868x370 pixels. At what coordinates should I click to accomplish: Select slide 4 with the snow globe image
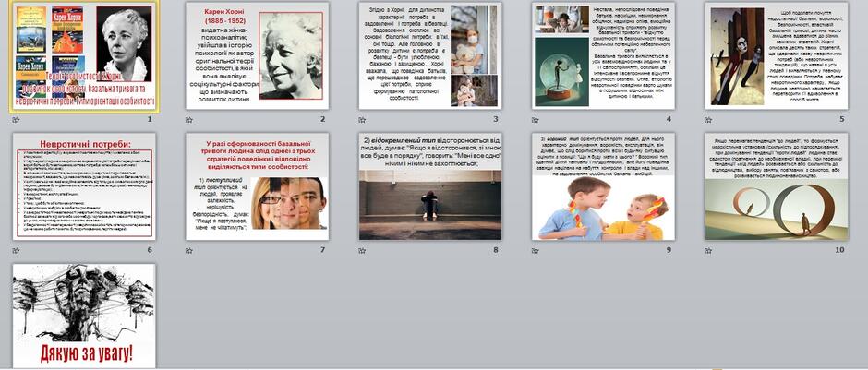tap(603, 56)
